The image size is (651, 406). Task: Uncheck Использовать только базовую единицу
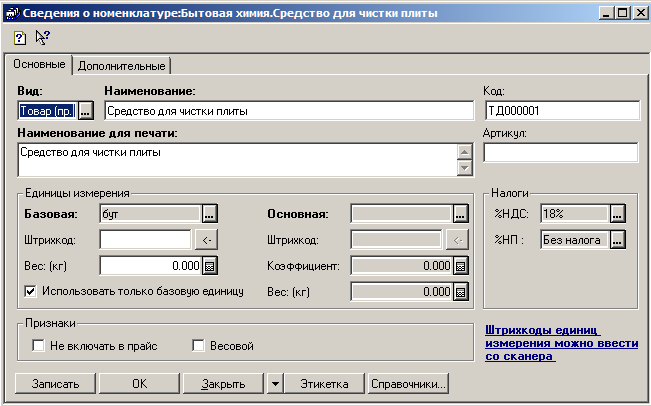tap(29, 291)
